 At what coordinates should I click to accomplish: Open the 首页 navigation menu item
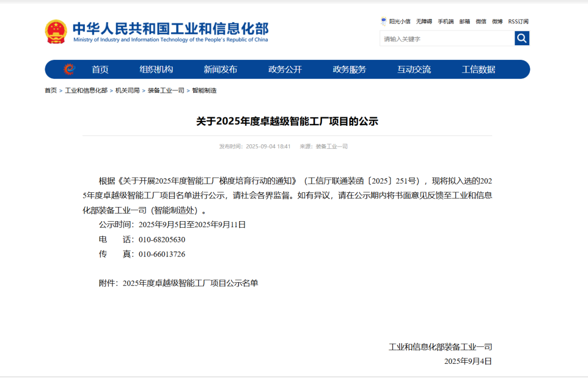[100, 69]
